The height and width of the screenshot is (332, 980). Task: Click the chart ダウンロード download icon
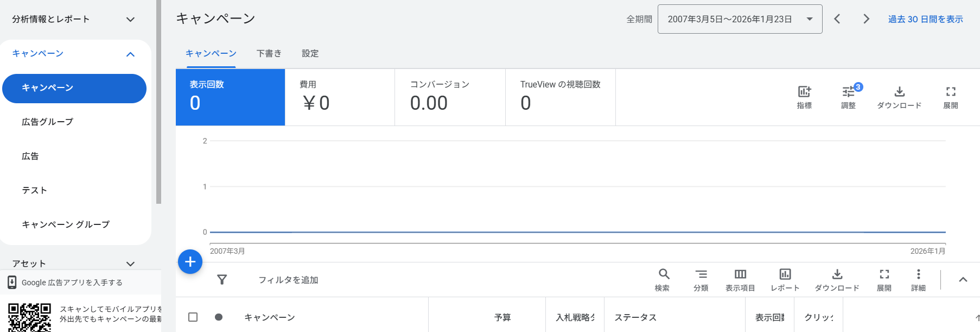click(899, 97)
